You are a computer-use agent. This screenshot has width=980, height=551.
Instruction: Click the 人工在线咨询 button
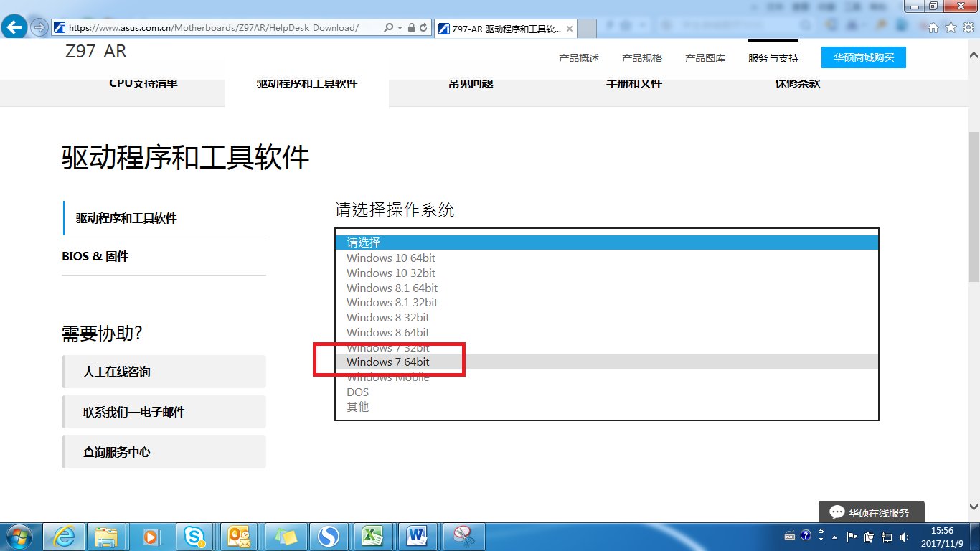(164, 372)
